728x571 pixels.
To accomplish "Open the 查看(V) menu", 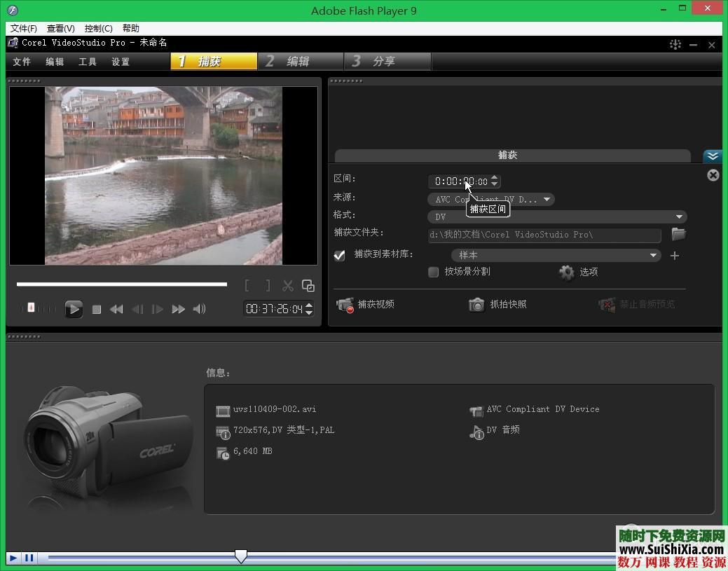I will [x=60, y=28].
